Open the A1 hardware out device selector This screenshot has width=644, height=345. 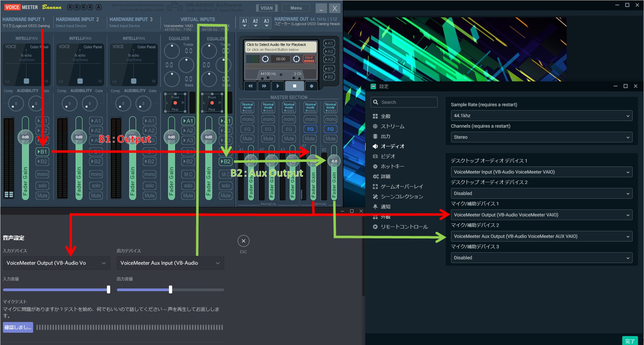coord(244,23)
